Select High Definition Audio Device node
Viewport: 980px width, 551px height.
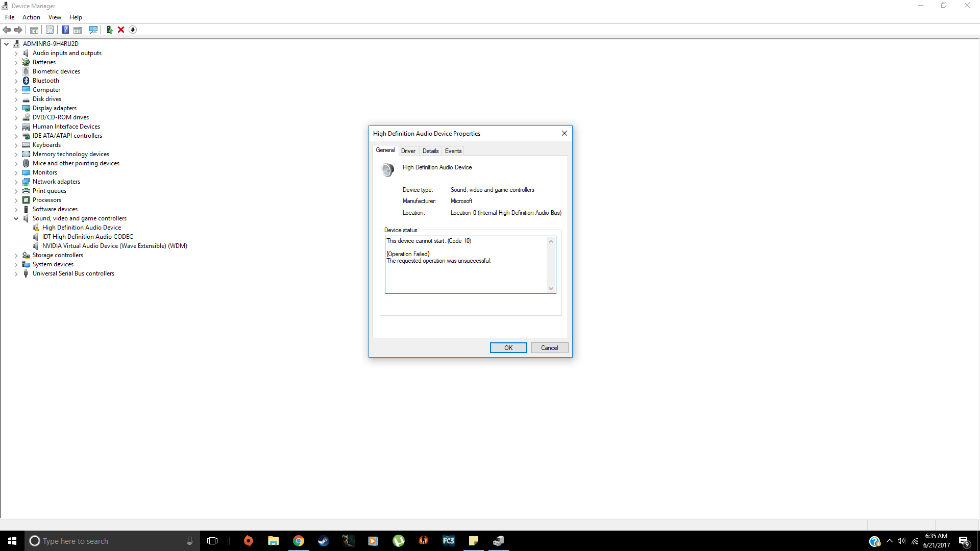82,228
